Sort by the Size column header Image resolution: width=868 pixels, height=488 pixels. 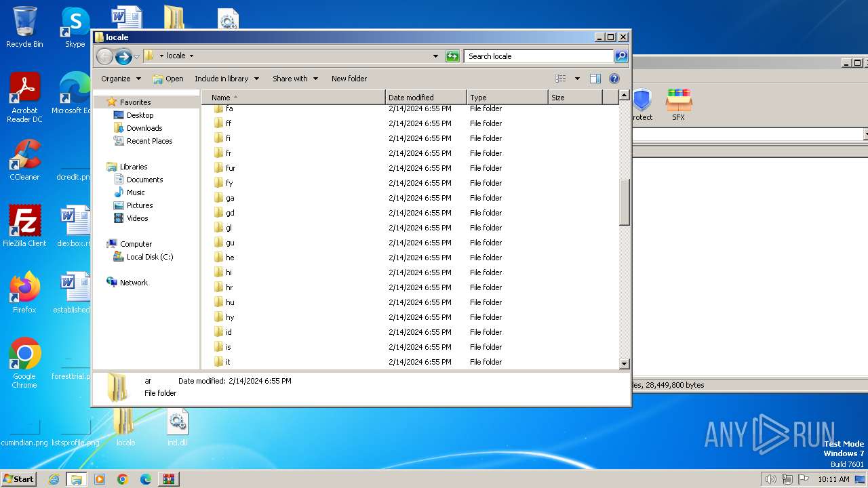click(575, 98)
